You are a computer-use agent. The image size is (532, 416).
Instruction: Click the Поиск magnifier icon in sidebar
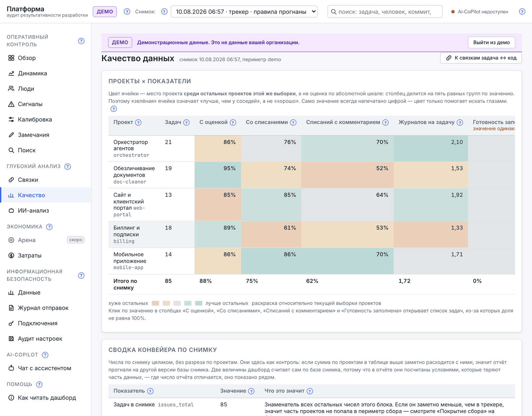[11, 150]
